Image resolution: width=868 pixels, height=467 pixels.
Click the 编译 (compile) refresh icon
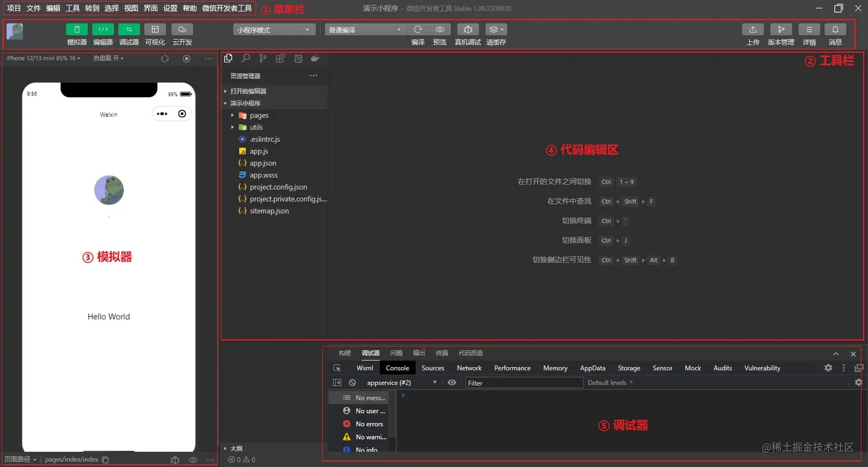click(x=418, y=29)
